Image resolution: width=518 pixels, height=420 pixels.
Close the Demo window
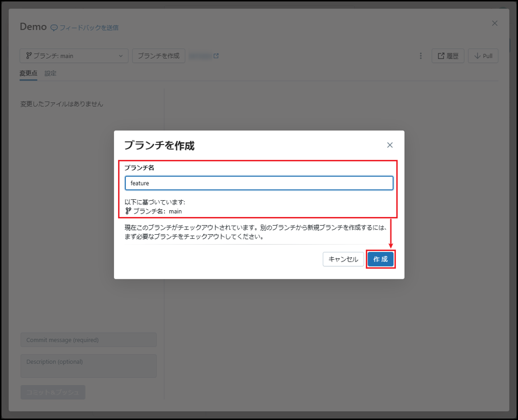click(494, 23)
